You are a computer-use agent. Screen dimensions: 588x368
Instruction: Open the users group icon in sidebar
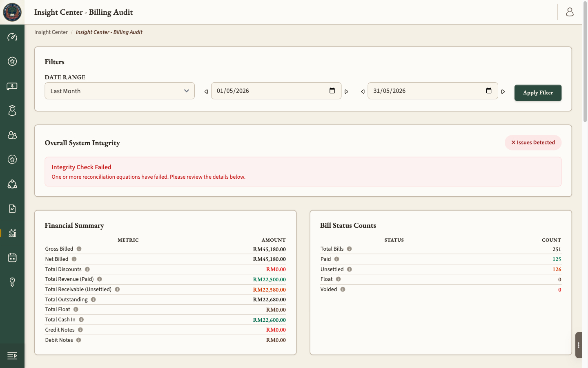click(12, 135)
